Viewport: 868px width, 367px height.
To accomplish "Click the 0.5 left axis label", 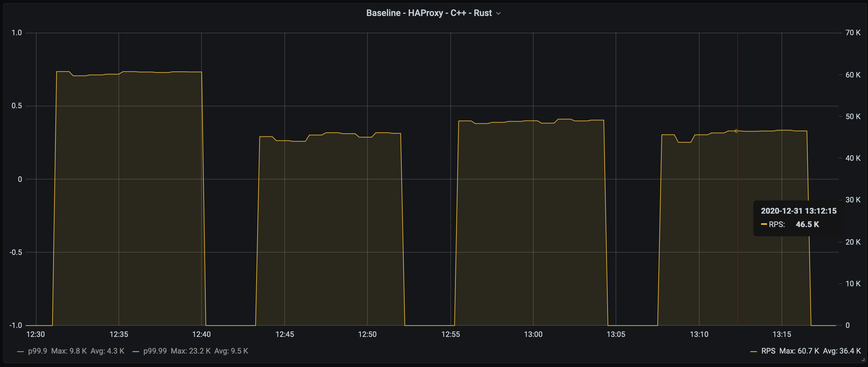I will pyautogui.click(x=17, y=106).
